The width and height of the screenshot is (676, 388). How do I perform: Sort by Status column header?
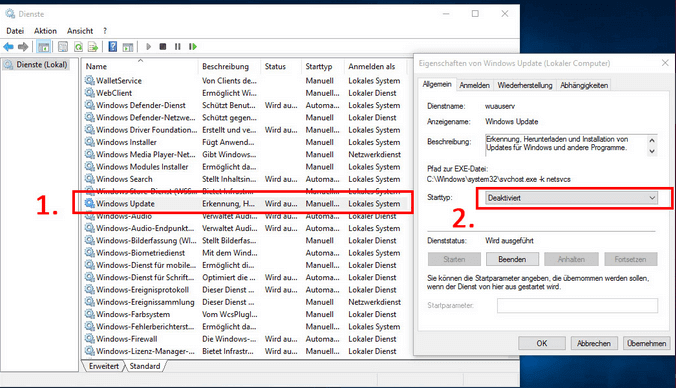pyautogui.click(x=281, y=66)
